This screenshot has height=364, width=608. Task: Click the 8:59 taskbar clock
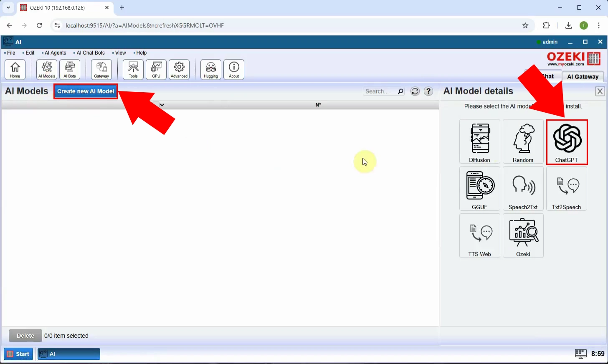pyautogui.click(x=598, y=354)
